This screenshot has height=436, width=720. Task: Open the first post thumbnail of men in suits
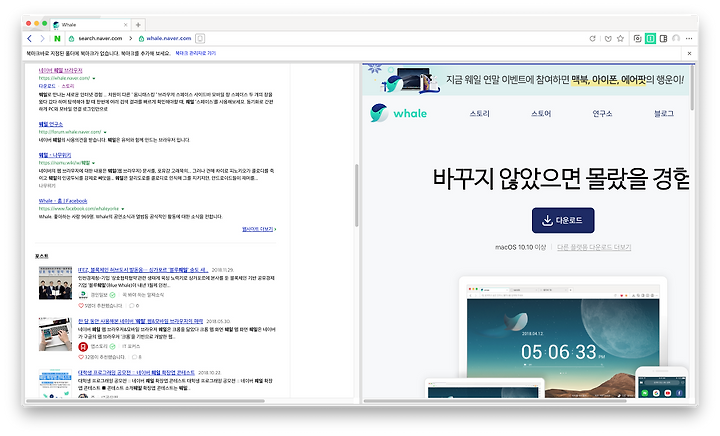(55, 283)
